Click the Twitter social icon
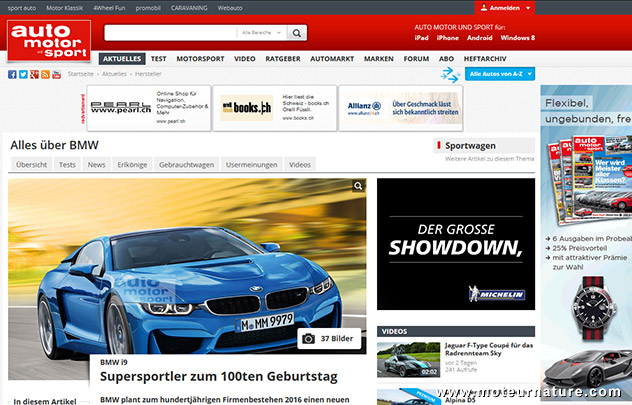This screenshot has height=405, width=632. (x=23, y=74)
